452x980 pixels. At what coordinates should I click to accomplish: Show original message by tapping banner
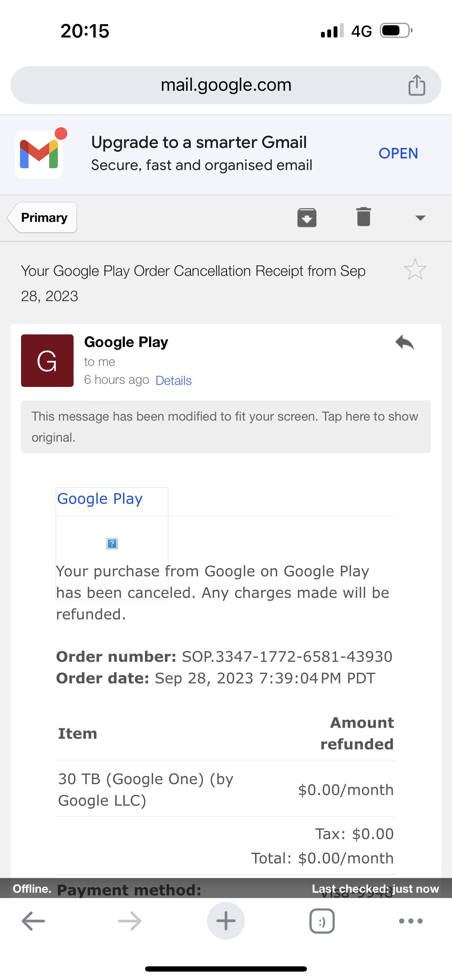pos(226,427)
